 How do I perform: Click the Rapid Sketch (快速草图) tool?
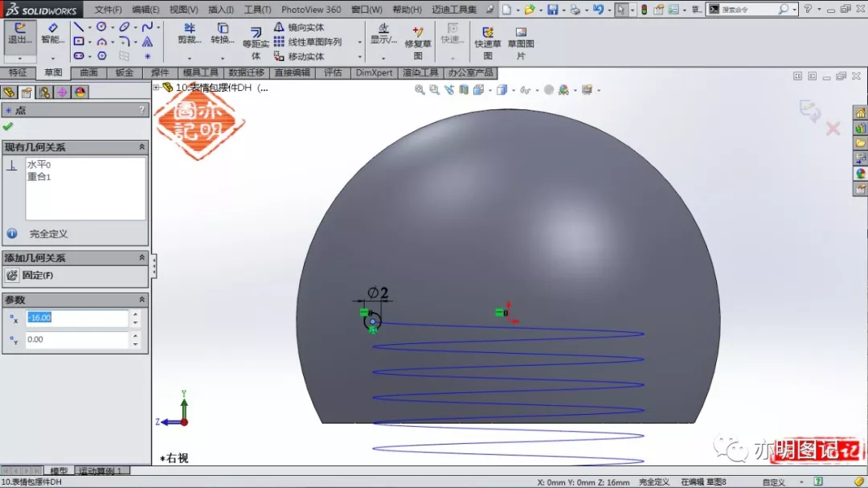(488, 43)
